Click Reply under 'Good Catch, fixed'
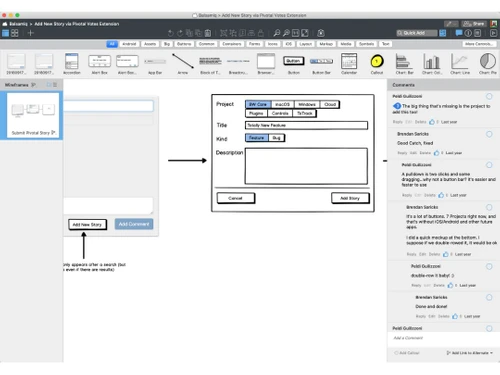Viewport: 500px width, 375px height. 402,153
